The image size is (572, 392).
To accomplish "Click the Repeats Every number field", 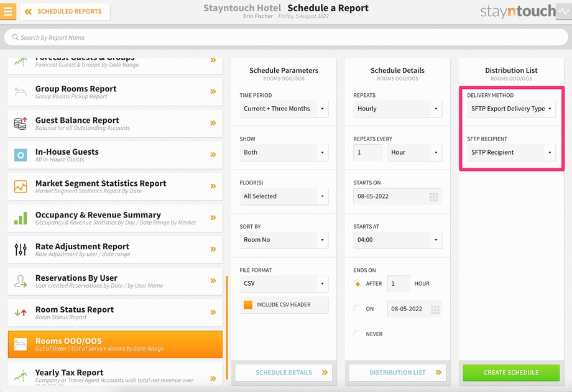I will (368, 152).
